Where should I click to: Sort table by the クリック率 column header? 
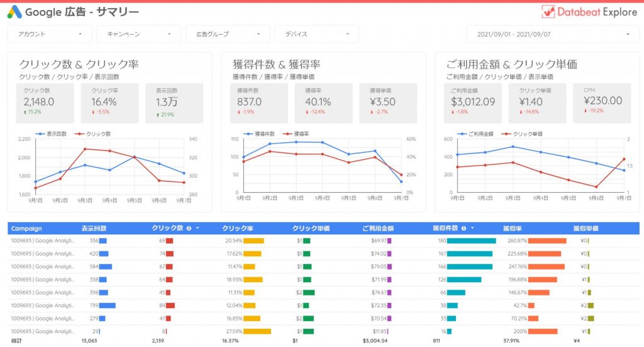click(237, 229)
